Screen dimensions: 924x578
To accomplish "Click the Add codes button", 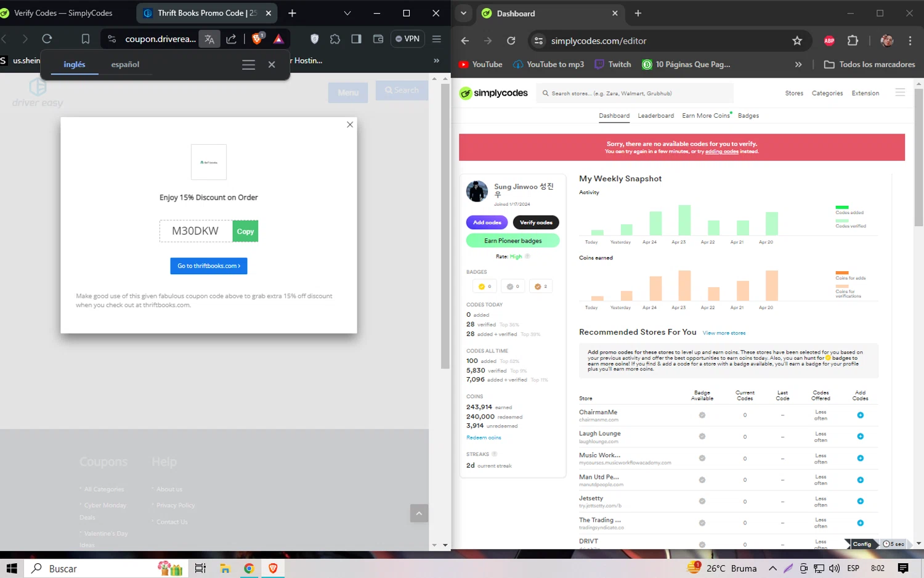I will (487, 222).
